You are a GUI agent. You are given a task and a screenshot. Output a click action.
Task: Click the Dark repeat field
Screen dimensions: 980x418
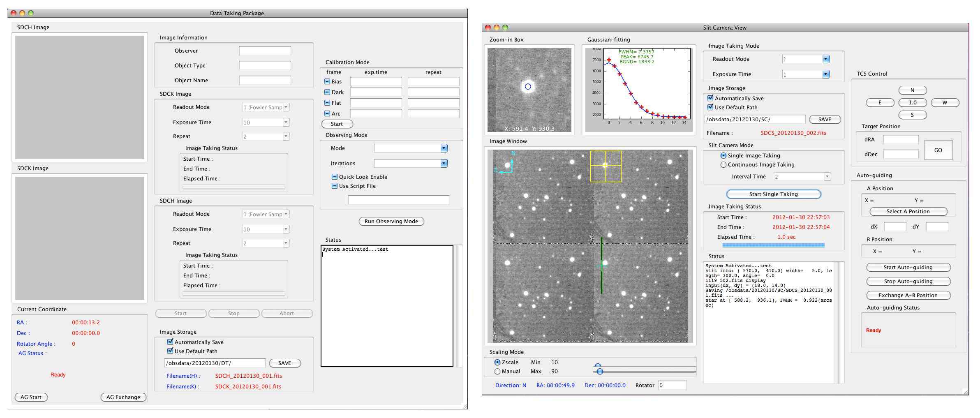(434, 92)
